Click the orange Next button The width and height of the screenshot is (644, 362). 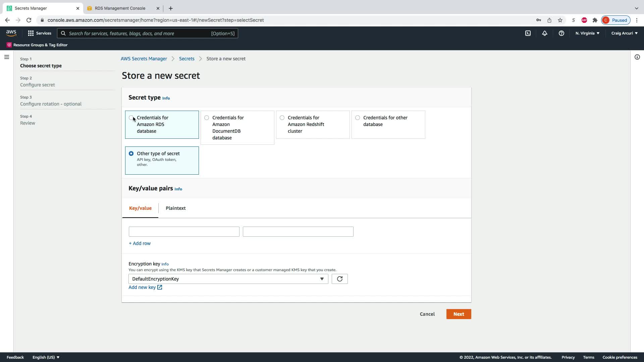pos(459,314)
